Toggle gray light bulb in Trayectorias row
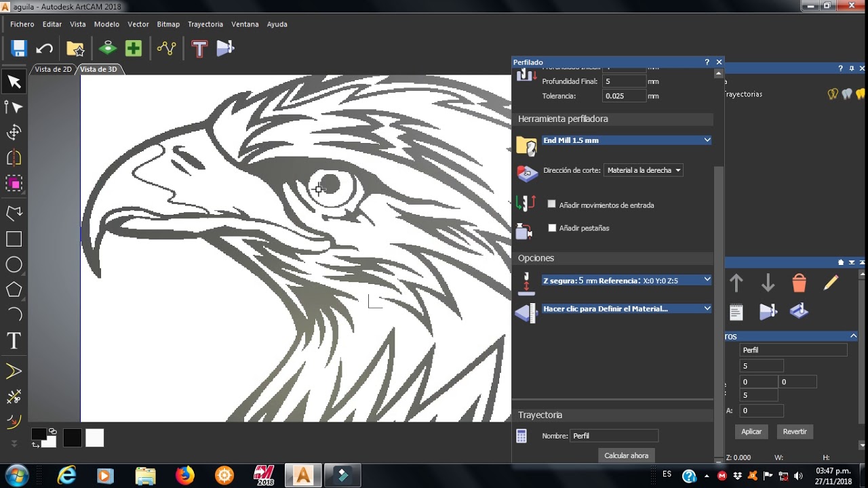The height and width of the screenshot is (488, 868). [846, 94]
